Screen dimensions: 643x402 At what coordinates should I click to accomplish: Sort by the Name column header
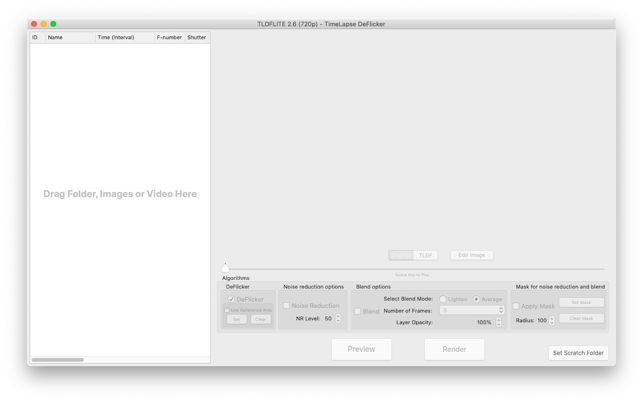[x=70, y=37]
